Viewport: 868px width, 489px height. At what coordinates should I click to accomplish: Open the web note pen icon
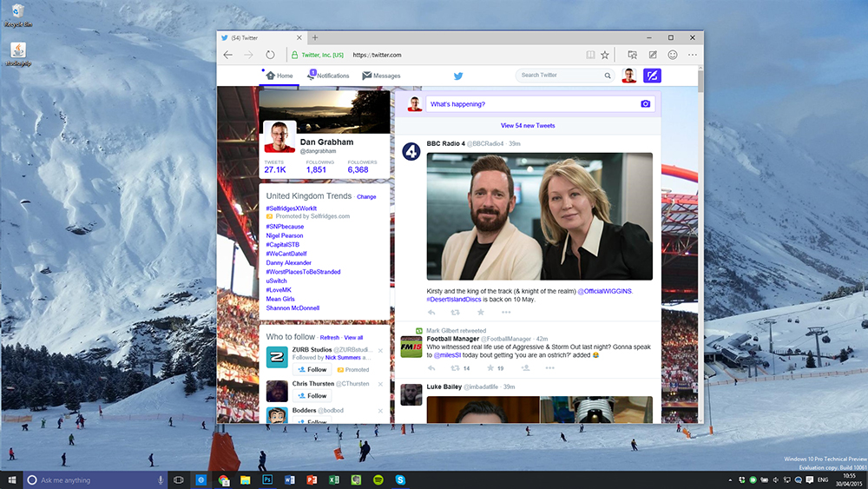[653, 55]
